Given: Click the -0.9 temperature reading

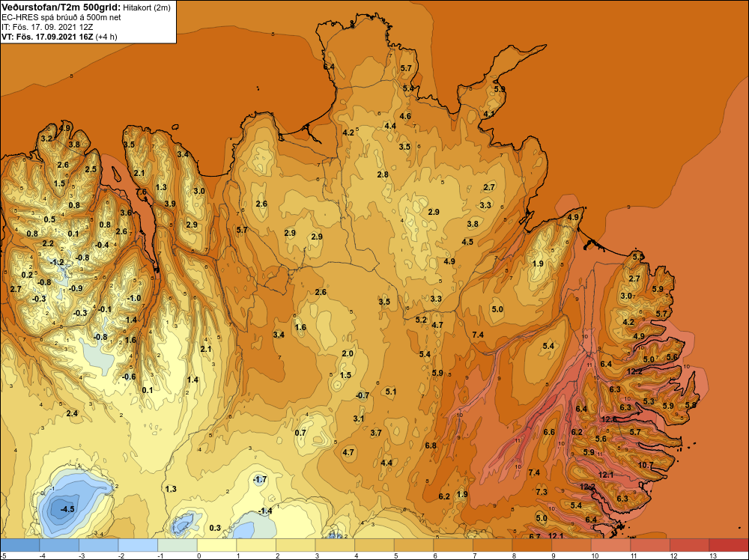Looking at the screenshot, I should [x=76, y=288].
